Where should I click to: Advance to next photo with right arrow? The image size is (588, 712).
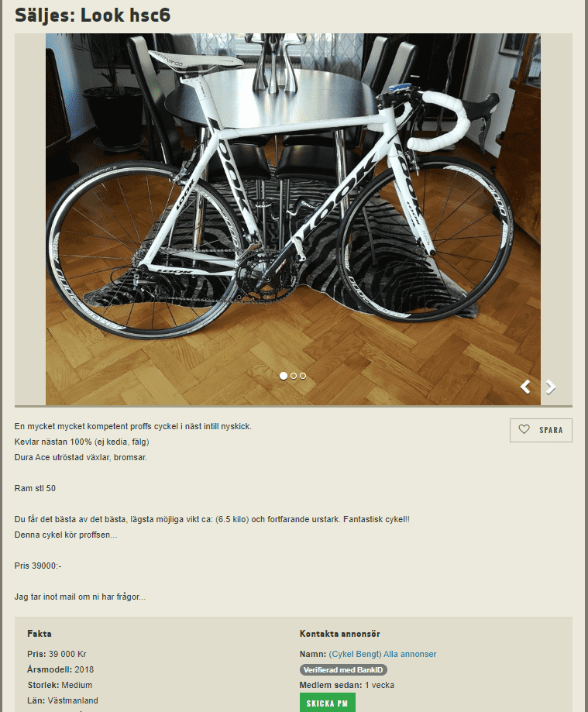[551, 387]
